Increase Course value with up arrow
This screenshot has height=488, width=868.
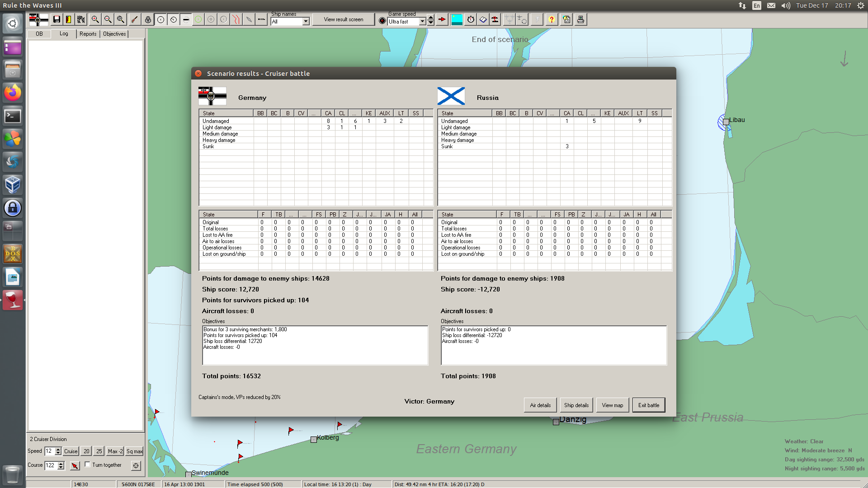(61, 464)
